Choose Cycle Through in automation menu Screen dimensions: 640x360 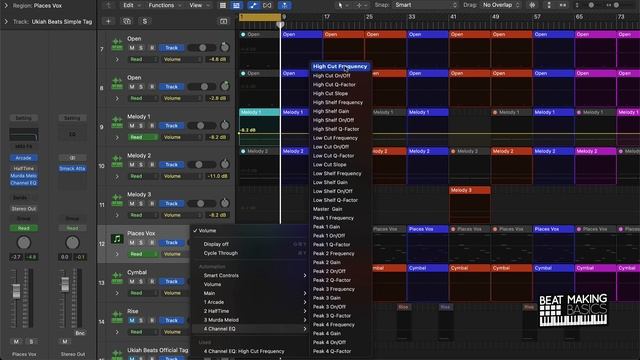(x=220, y=253)
